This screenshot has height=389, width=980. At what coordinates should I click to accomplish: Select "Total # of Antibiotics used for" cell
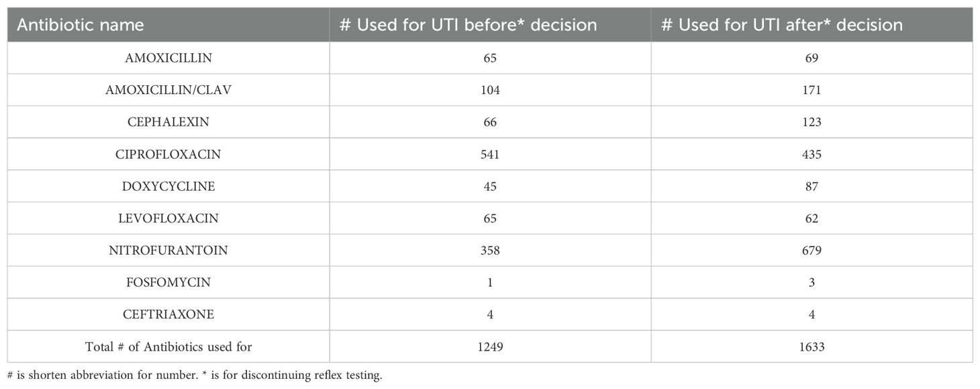coord(168,347)
